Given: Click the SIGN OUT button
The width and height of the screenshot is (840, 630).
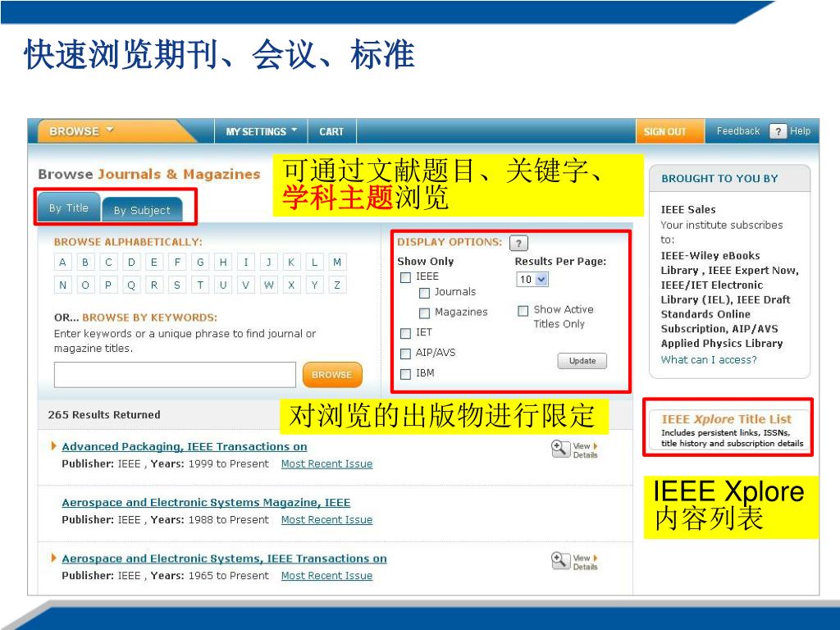Looking at the screenshot, I should point(669,131).
